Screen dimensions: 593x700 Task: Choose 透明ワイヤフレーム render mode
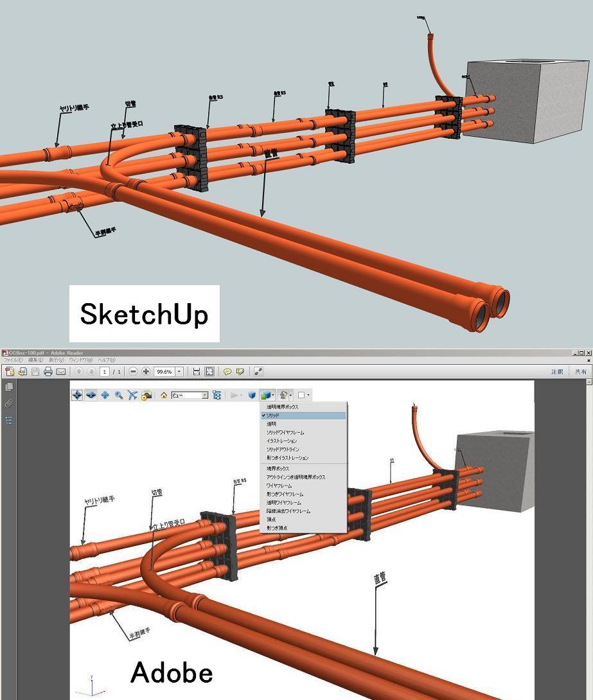(303, 503)
